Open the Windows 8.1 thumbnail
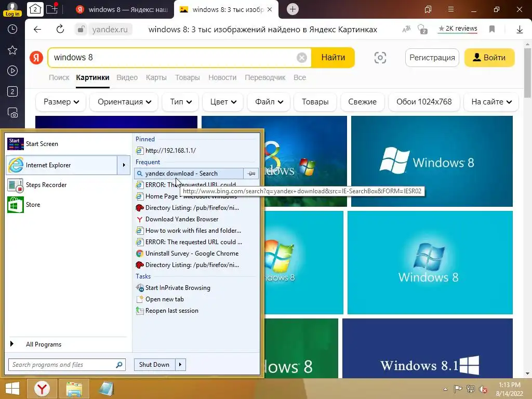Viewport: 532px width, 399px height. 428,349
